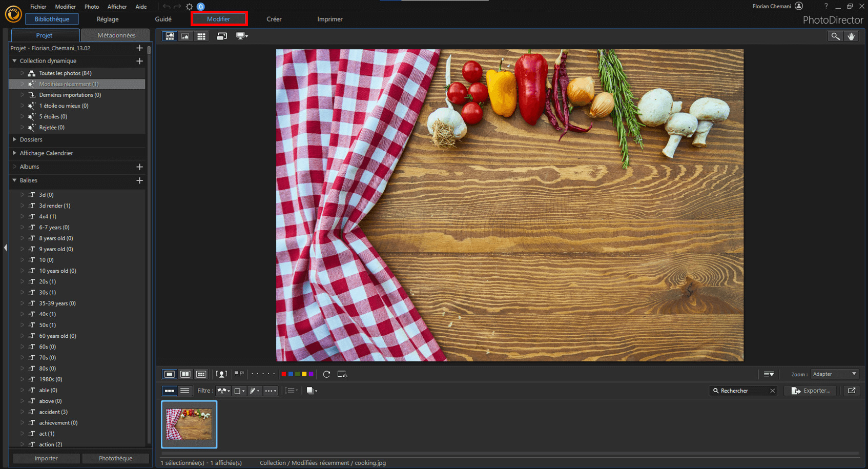
Task: Click the Importer button
Action: pyautogui.click(x=46, y=458)
